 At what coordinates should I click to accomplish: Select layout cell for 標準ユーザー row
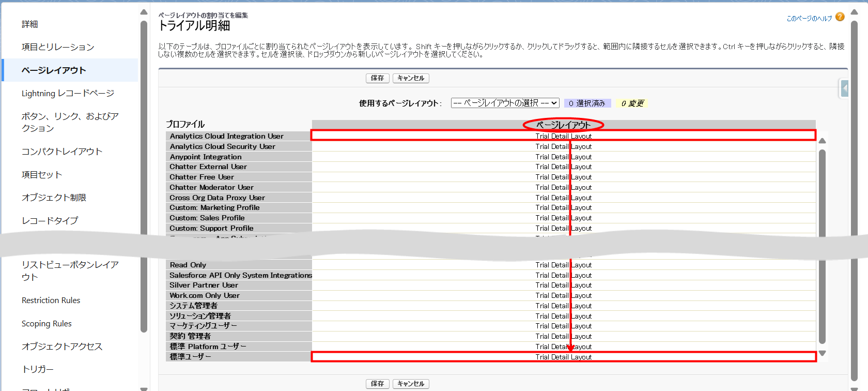(x=563, y=357)
